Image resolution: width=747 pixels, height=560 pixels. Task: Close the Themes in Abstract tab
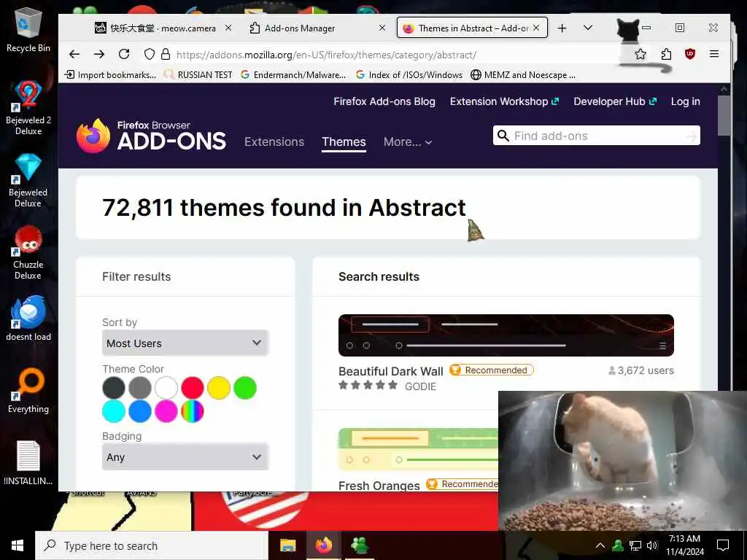pos(536,28)
